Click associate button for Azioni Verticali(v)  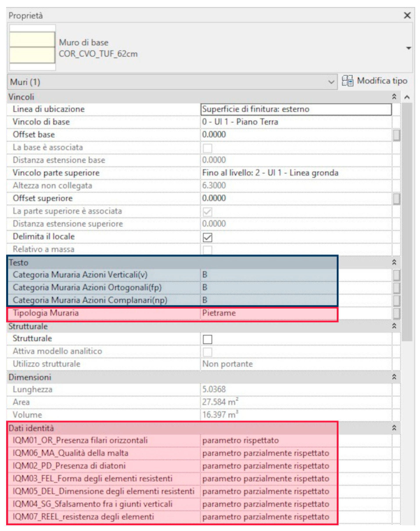[396, 275]
